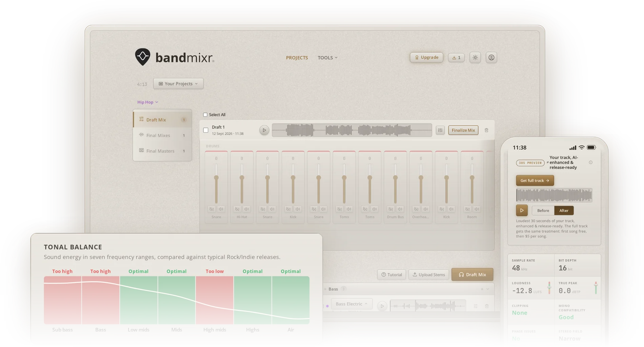Click the Draft 1 waveform timeline
The height and width of the screenshot is (347, 644).
pyautogui.click(x=352, y=130)
